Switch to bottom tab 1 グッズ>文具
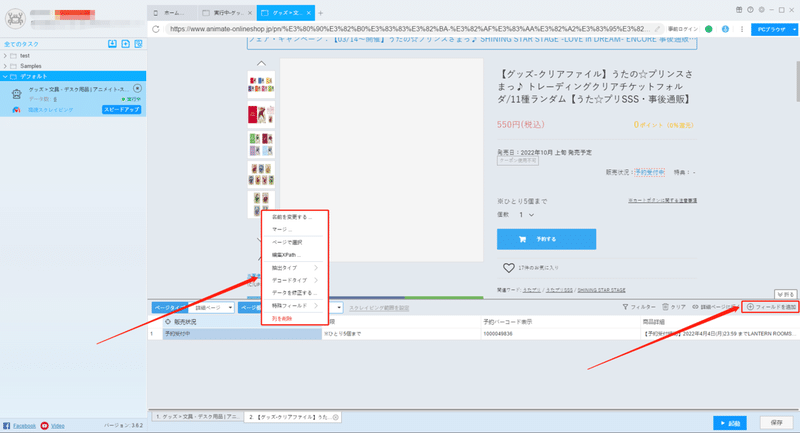800x433 pixels. (x=196, y=417)
